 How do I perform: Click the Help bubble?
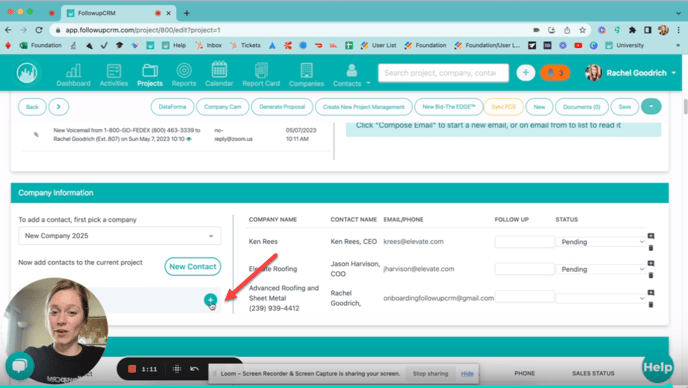(x=657, y=367)
